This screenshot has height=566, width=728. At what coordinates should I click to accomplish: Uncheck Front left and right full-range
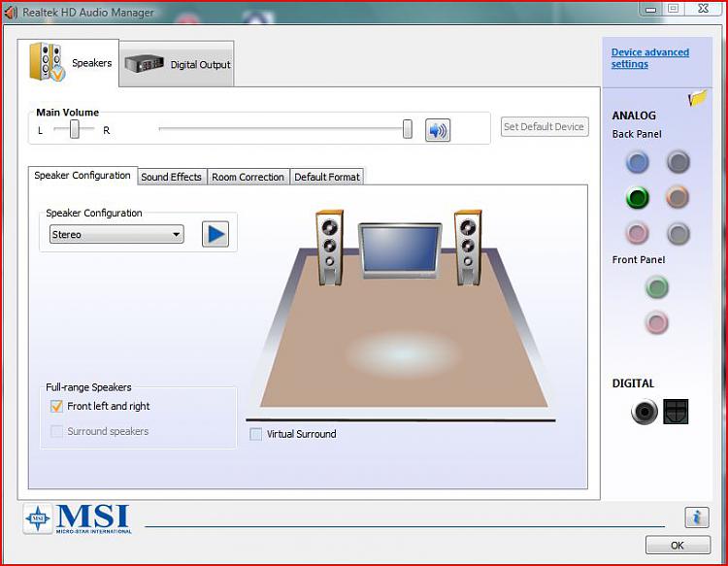point(56,406)
